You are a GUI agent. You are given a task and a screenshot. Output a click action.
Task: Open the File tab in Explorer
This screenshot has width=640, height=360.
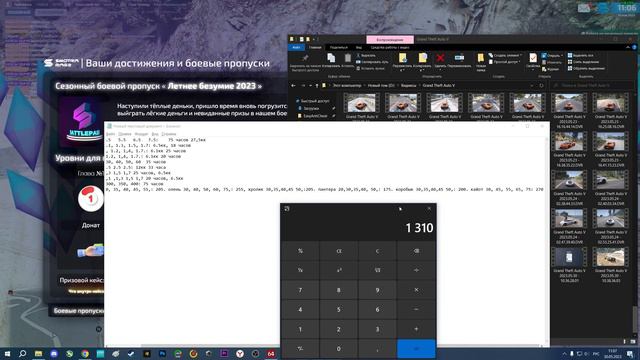pos(296,47)
